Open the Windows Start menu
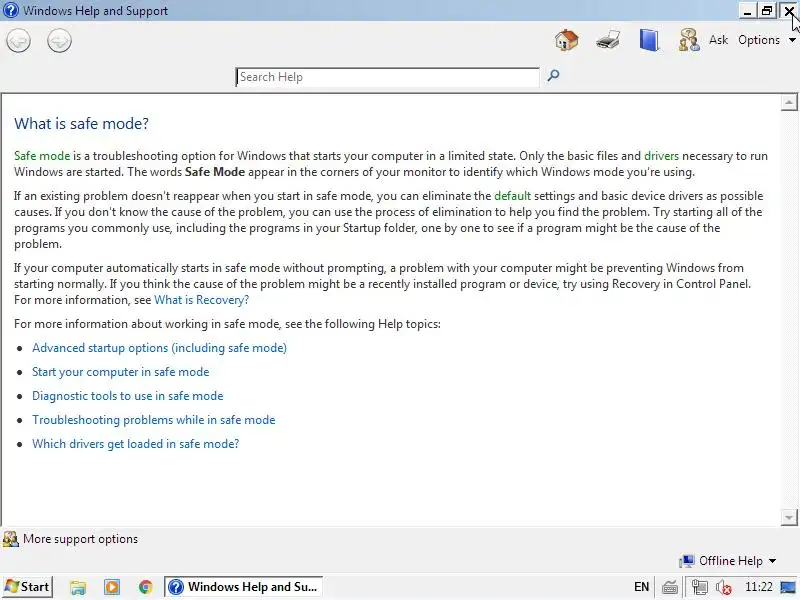The image size is (800, 600). tap(27, 587)
